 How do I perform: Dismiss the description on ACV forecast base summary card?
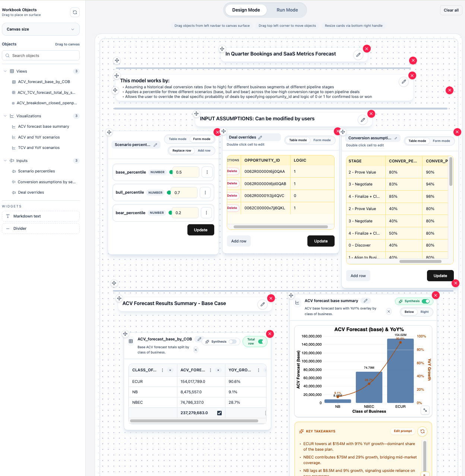click(x=389, y=311)
